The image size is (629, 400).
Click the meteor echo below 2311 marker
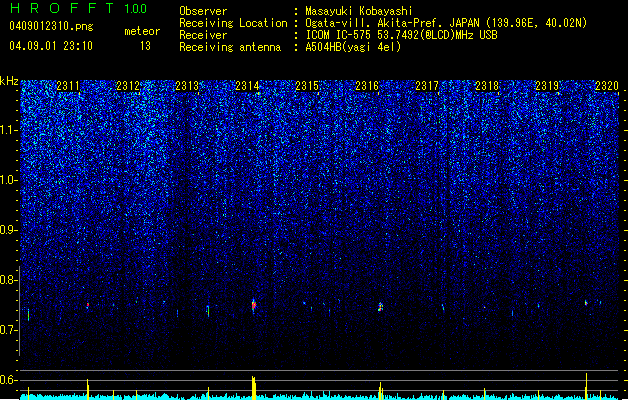point(88,306)
